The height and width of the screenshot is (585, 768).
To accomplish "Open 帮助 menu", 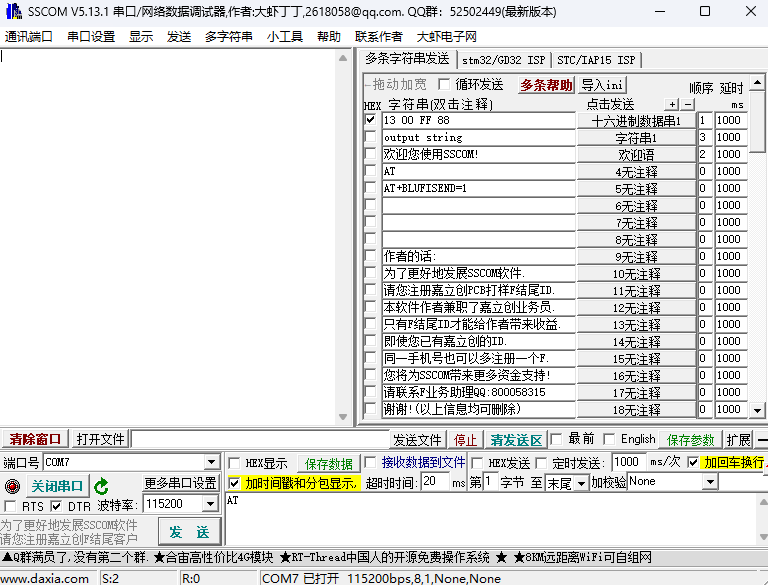I will 329,37.
